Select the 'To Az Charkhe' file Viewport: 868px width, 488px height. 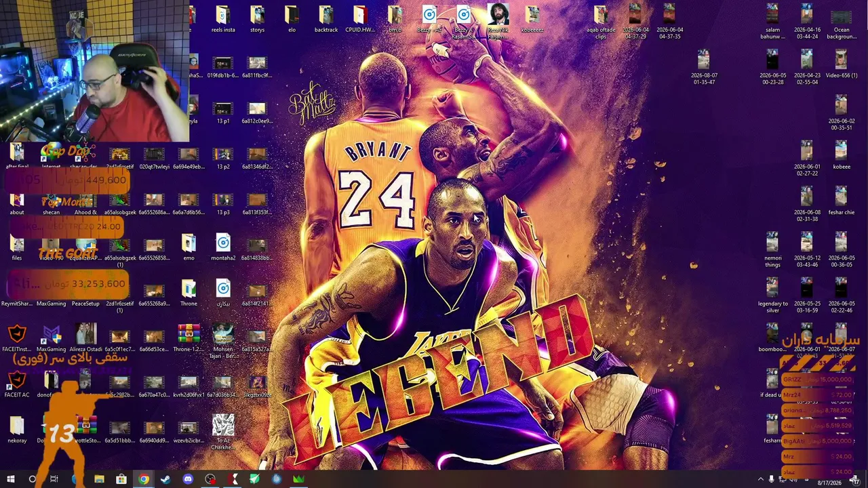click(223, 432)
